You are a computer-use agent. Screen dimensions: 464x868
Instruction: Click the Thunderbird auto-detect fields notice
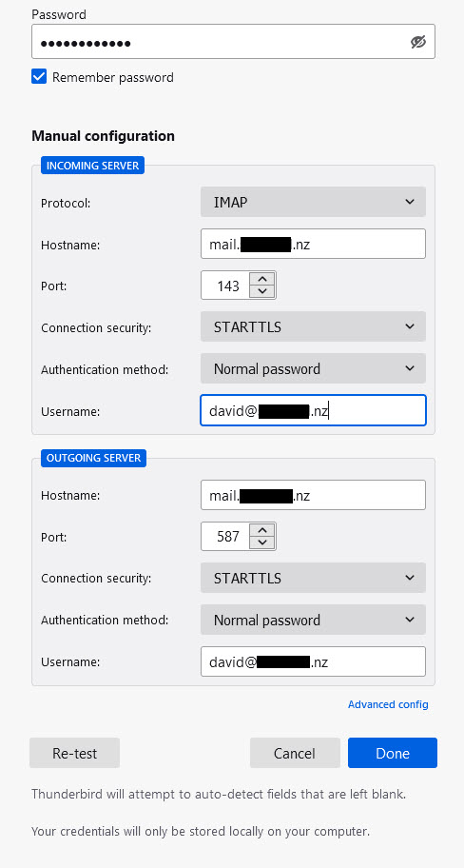click(219, 795)
